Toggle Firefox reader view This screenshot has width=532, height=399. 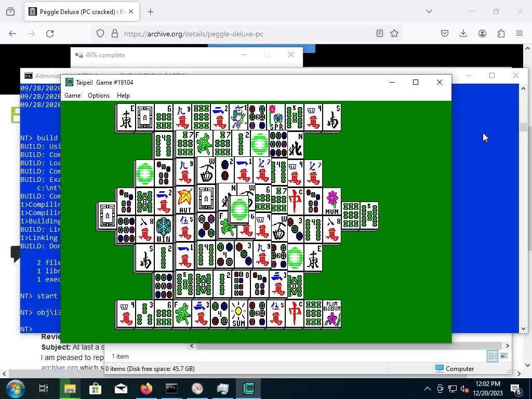coord(380,33)
